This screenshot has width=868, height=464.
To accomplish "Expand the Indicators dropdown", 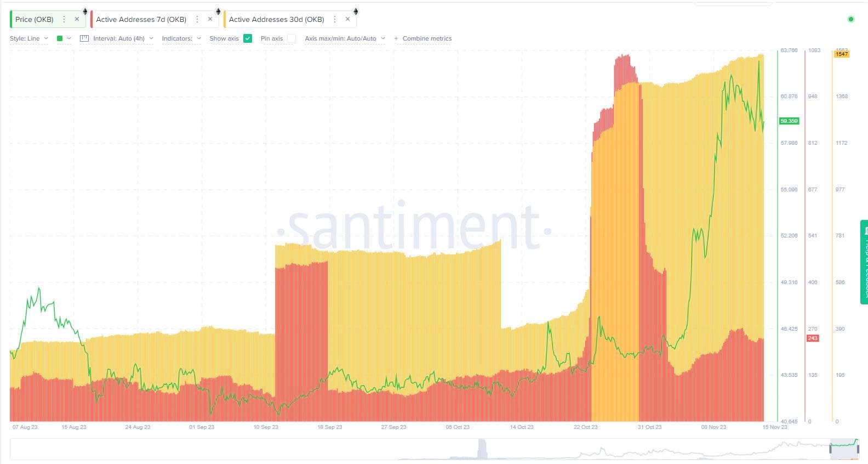I will tap(181, 38).
